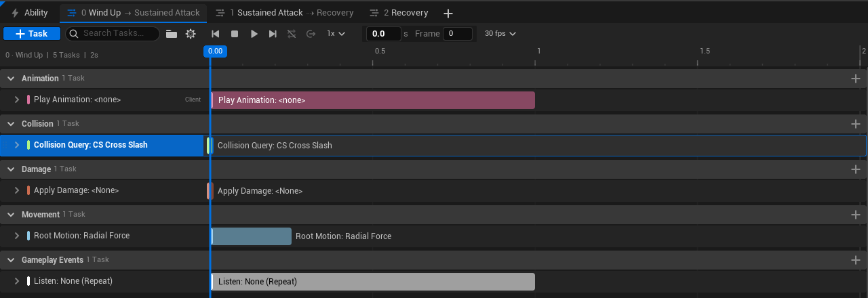
Task: Open the 1 Sustained Attack tab
Action: tap(285, 13)
